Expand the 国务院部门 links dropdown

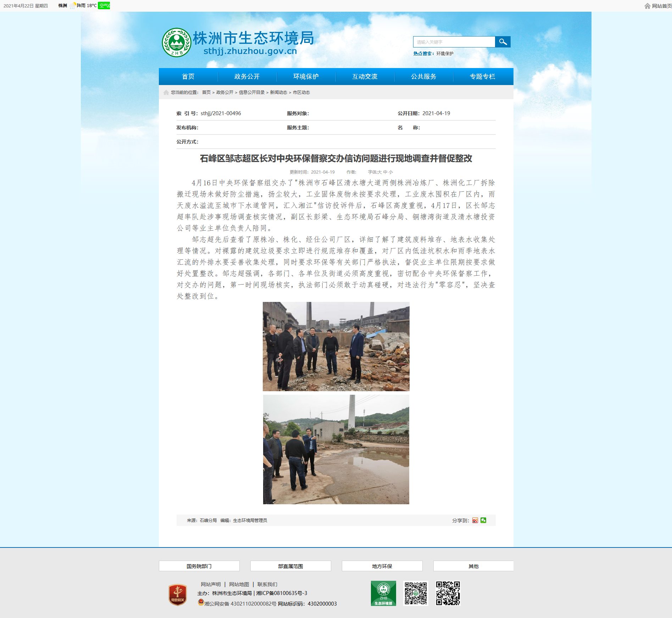click(199, 566)
